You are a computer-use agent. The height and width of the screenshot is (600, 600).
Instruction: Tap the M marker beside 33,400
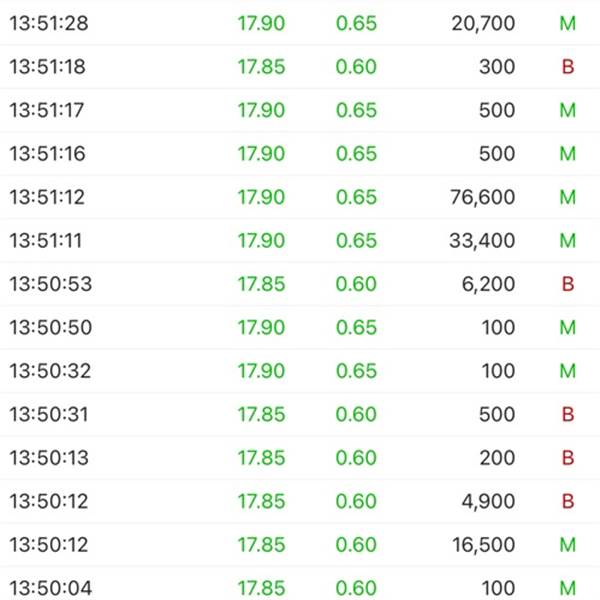[x=568, y=240]
